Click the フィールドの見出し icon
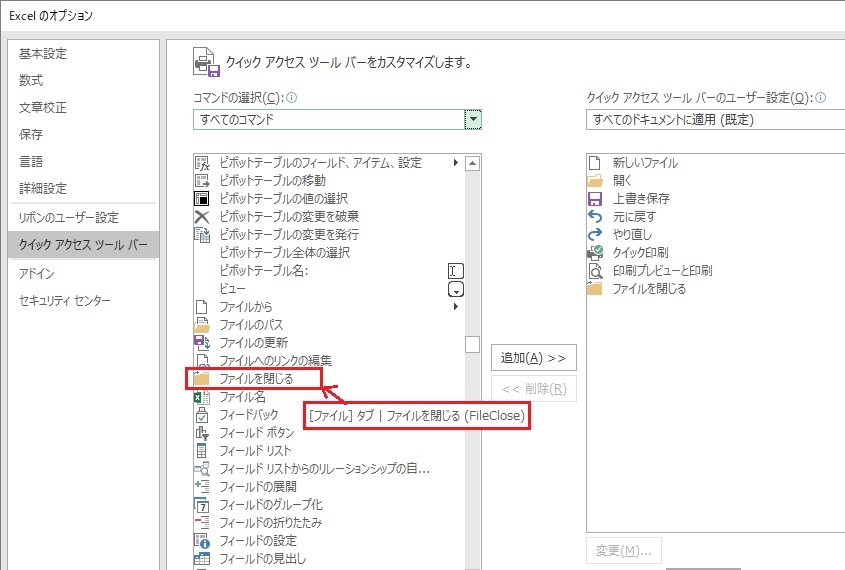The width and height of the screenshot is (845, 570). pyautogui.click(x=202, y=559)
